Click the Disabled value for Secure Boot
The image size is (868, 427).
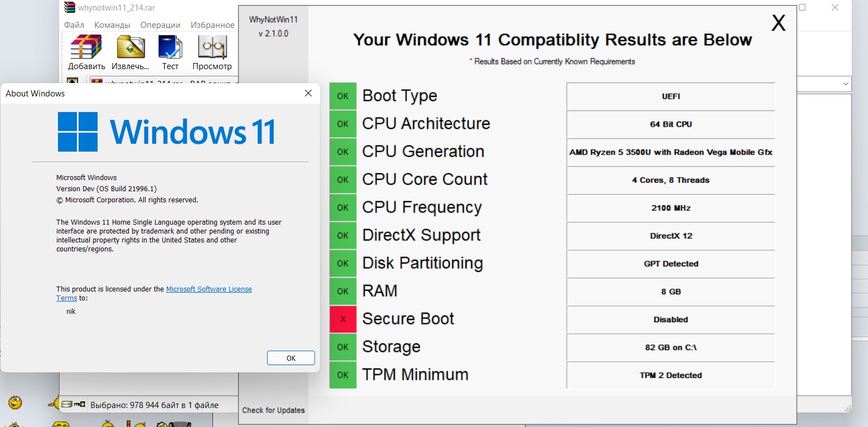pyautogui.click(x=671, y=319)
